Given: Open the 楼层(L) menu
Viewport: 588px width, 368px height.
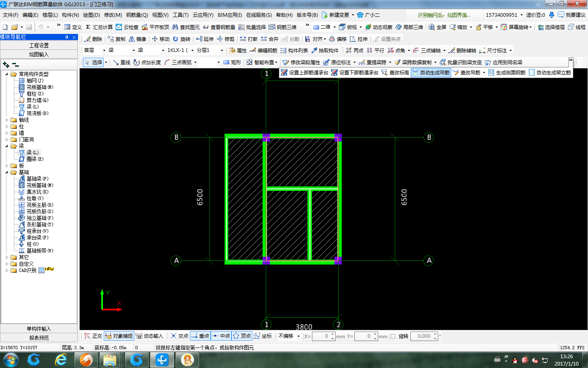Looking at the screenshot, I should (50, 15).
